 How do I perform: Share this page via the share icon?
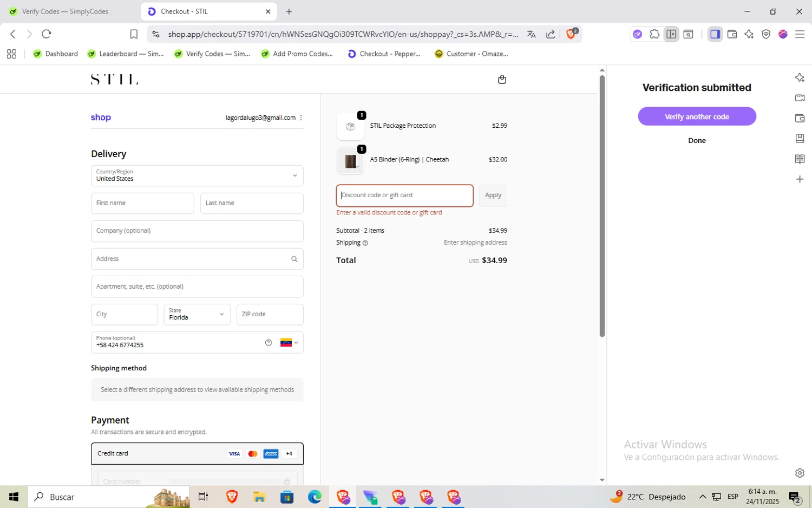[551, 34]
